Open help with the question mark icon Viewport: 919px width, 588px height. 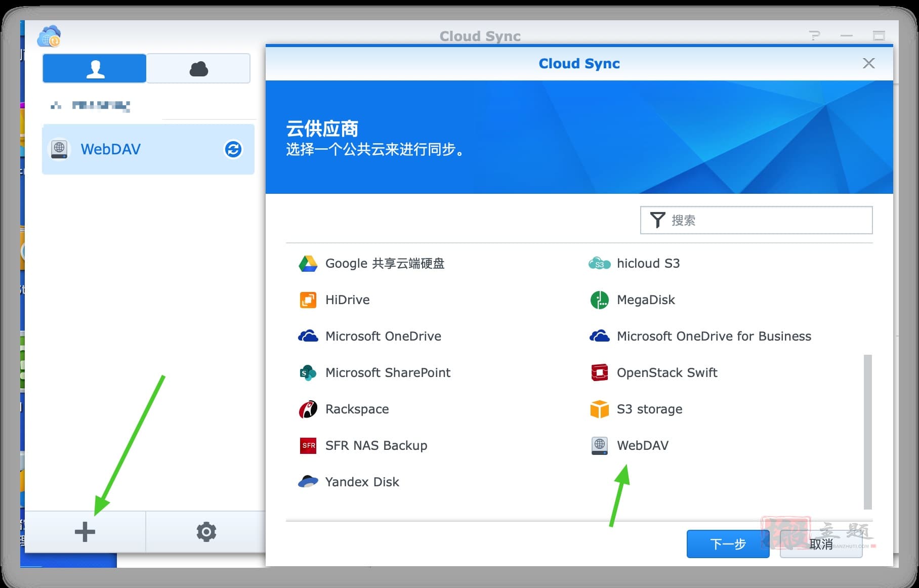[814, 35]
